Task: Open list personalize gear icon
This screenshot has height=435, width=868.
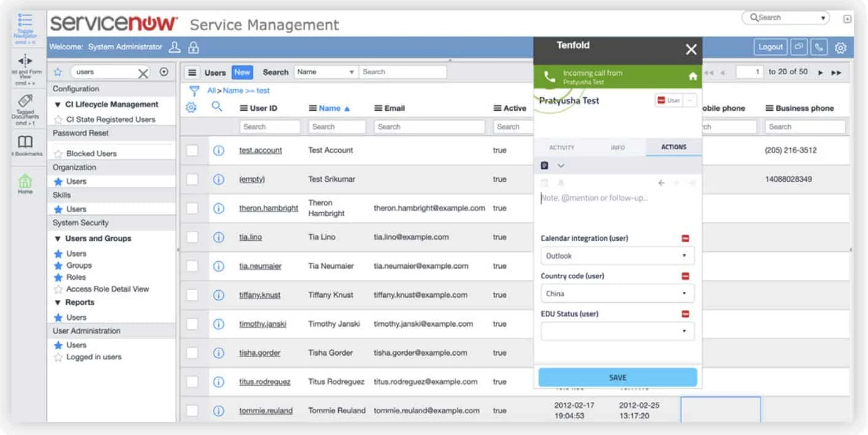Action: tap(191, 108)
